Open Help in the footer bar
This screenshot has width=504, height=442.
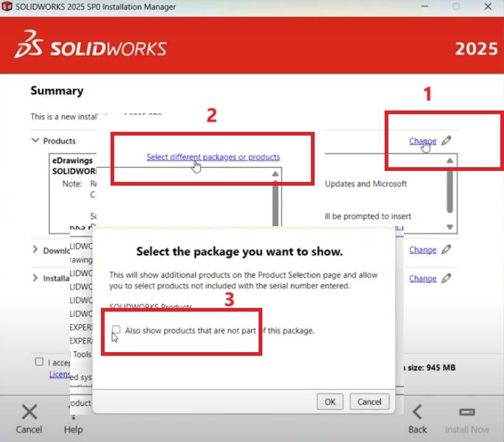(73, 429)
